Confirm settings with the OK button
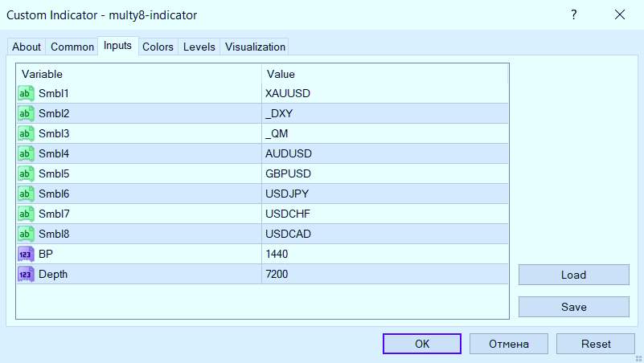 422,344
